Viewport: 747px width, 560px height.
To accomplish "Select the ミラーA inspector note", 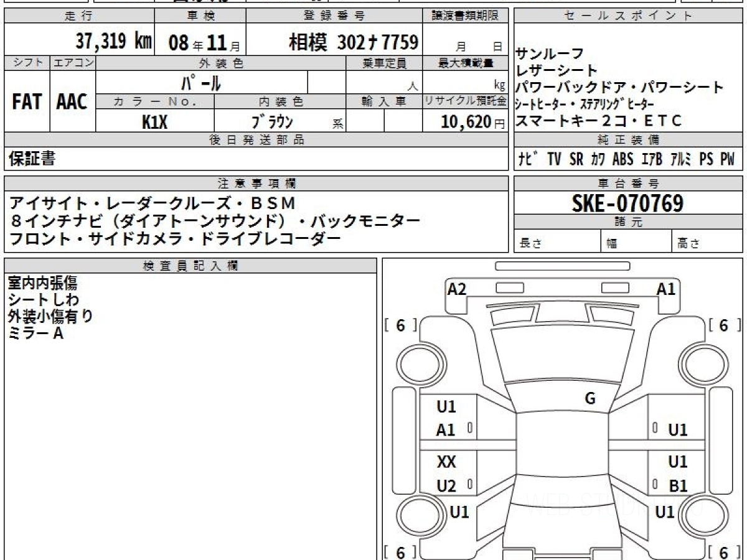I will coord(35,334).
